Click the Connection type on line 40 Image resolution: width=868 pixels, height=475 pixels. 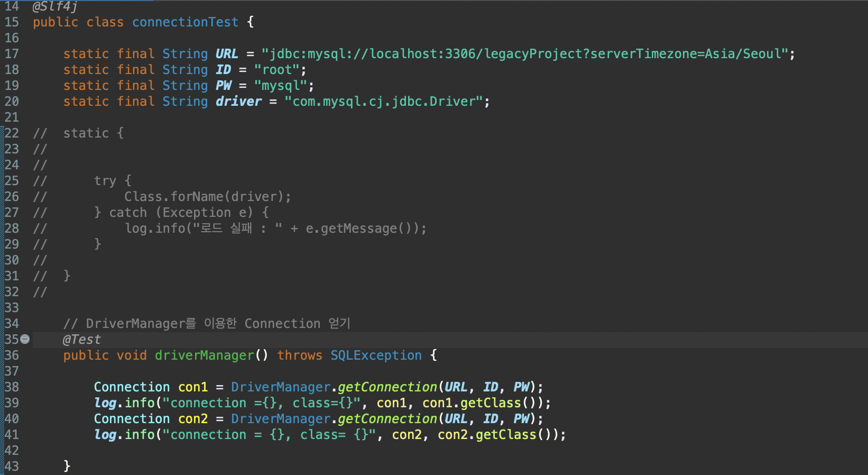132,419
